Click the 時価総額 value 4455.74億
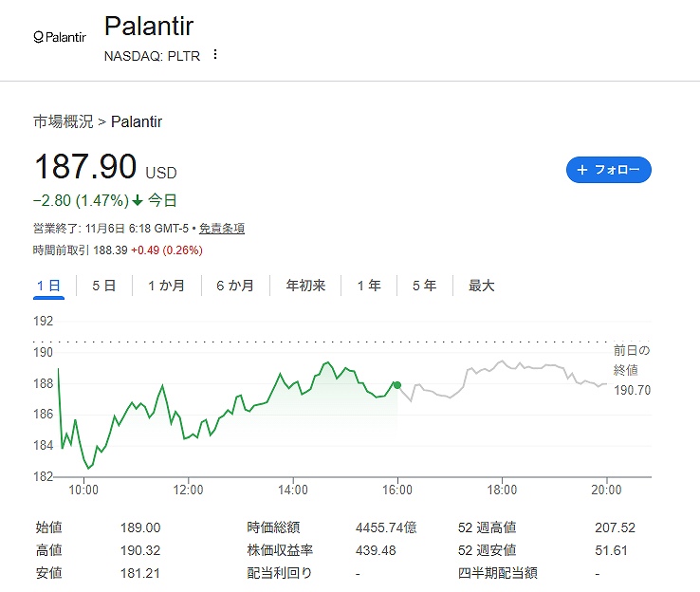Viewport: 700px width, 592px height. tap(385, 527)
